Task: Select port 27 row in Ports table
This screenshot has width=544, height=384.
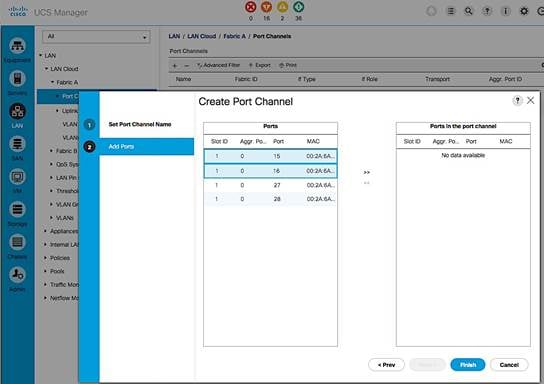Action: click(270, 185)
